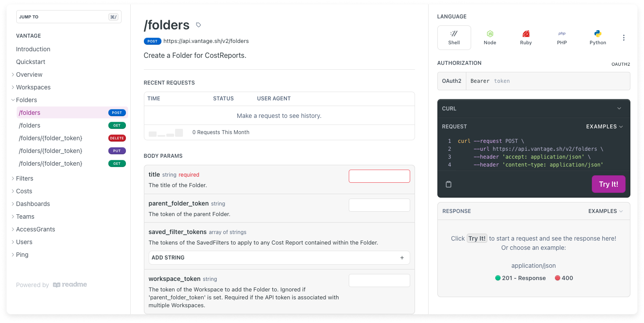The width and height of the screenshot is (644, 323).
Task: Click the VANTAGE sidebar heading
Action: click(x=29, y=36)
